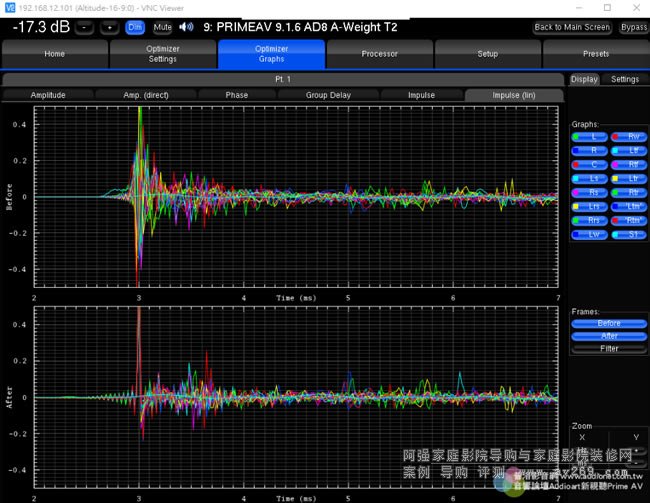Select the Group Delay graph tab

tap(329, 95)
